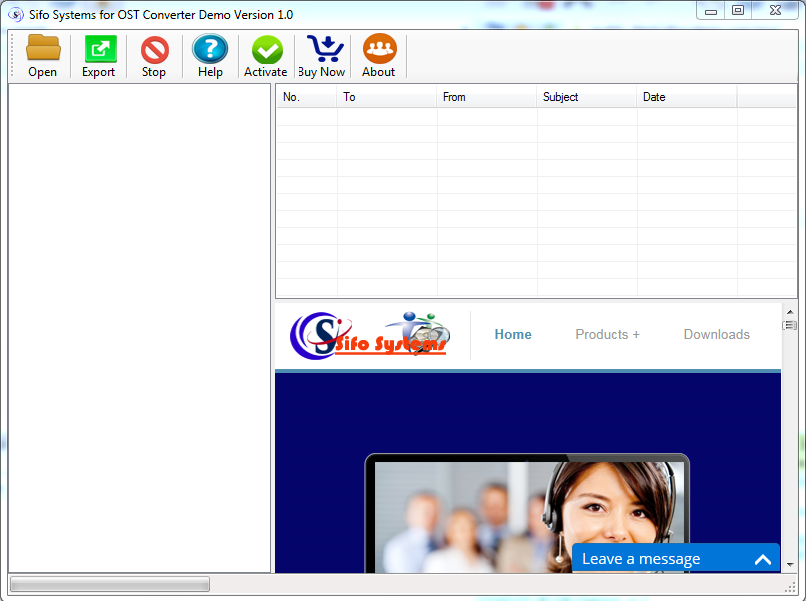Collapse the Leave a message chat with its chevron
Viewport: 806px width, 601px height.
click(x=763, y=558)
